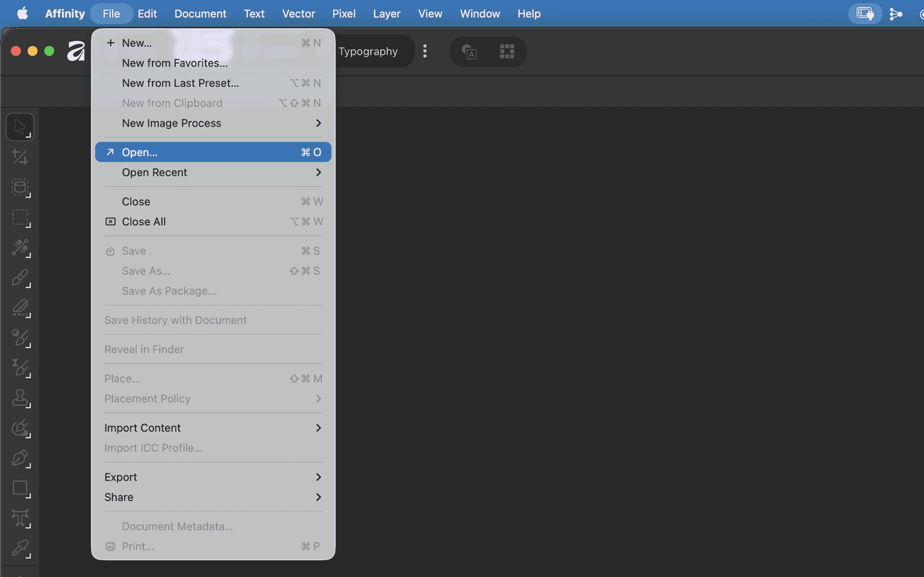Expand the Share submenu arrow
The height and width of the screenshot is (577, 924).
tap(319, 497)
